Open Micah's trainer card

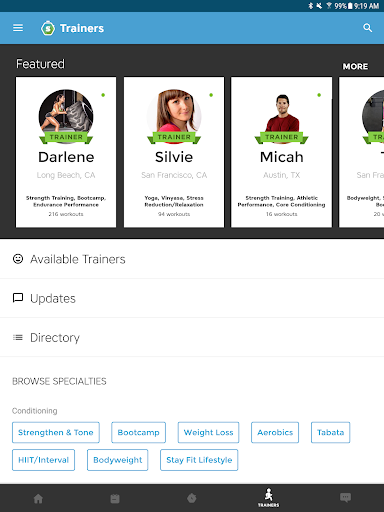tap(282, 152)
